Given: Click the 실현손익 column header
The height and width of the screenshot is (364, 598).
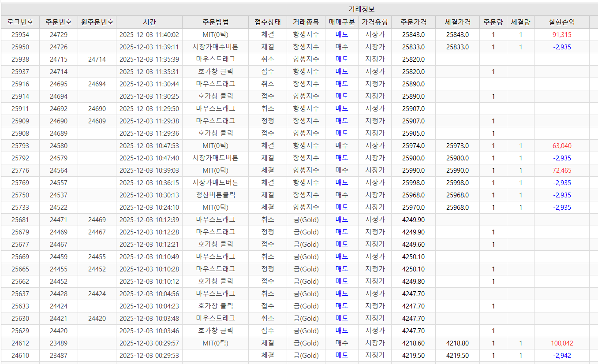Looking at the screenshot, I should [x=561, y=22].
